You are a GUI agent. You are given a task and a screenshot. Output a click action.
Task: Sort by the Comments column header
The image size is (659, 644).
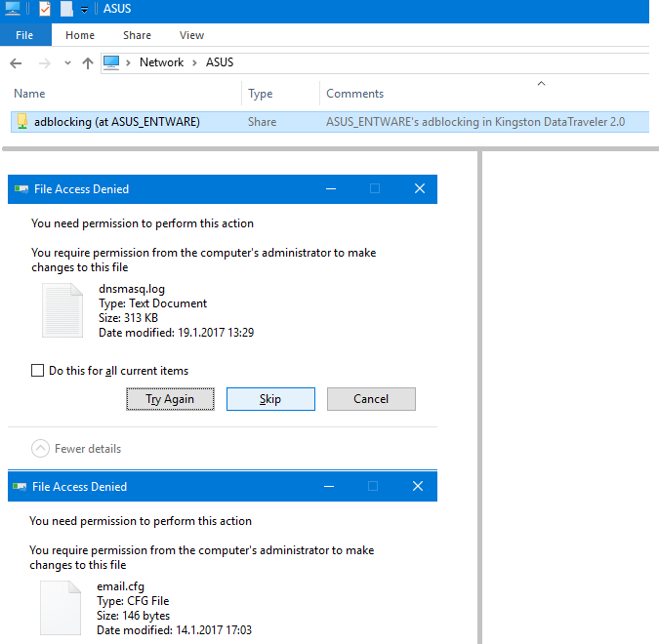[354, 94]
